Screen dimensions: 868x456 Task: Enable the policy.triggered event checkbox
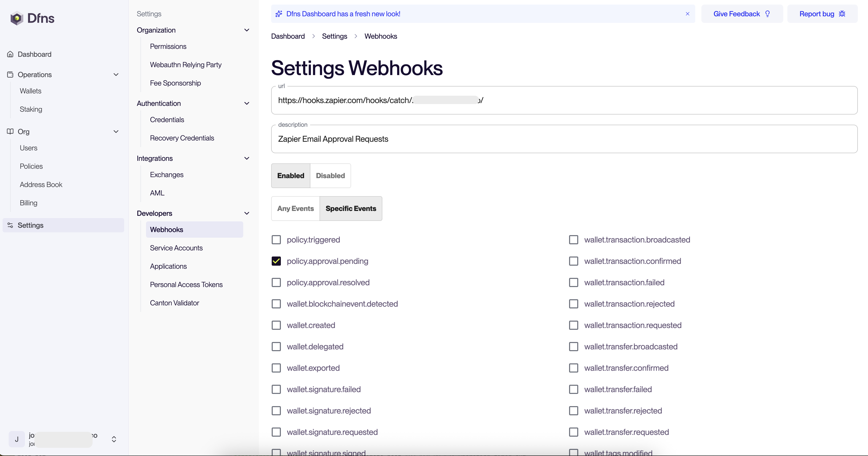pos(276,240)
